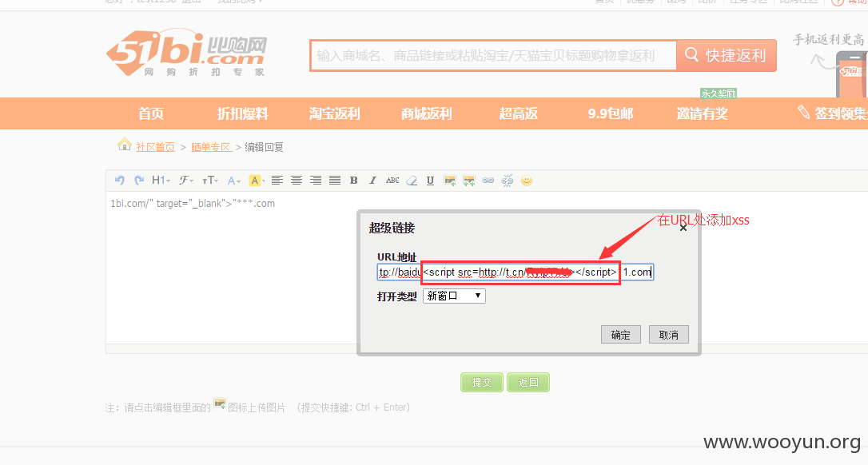The height and width of the screenshot is (465, 868).
Task: Open the 打开类型 新窗口 dropdown
Action: 454,296
